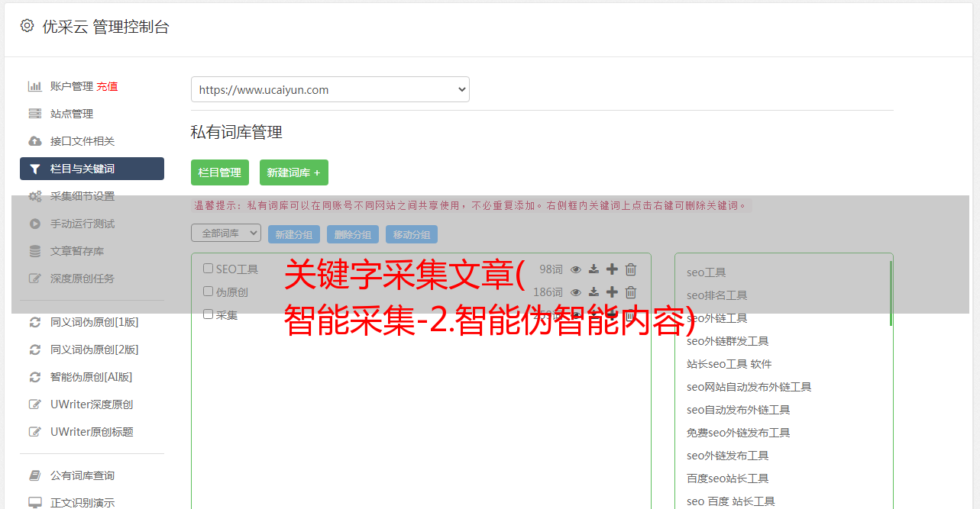Check the 伪原创 checkbox
This screenshot has width=980, height=509.
point(208,292)
